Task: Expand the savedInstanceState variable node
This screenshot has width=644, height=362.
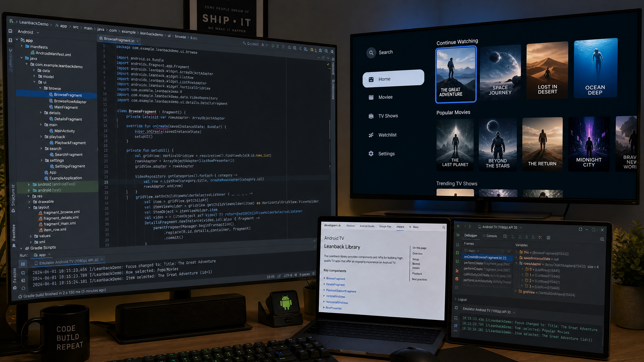Action: 517,257
